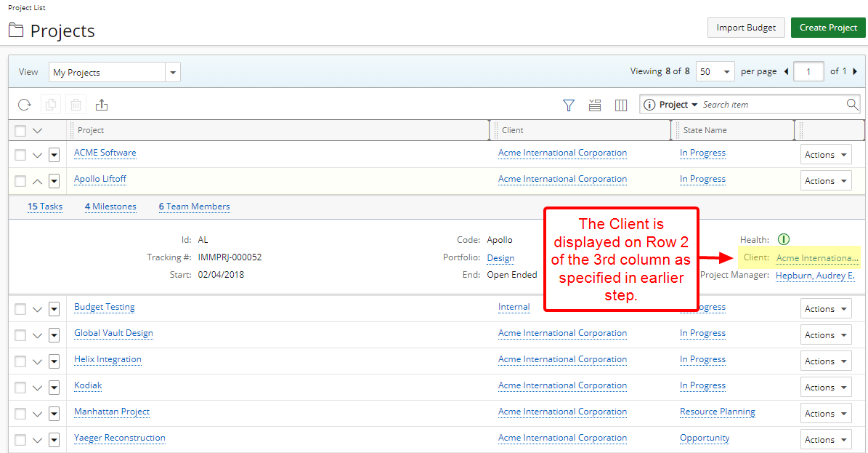Screen dimensions: 868x453
Task: Select the ACME Software row checkbox
Action: [20, 155]
